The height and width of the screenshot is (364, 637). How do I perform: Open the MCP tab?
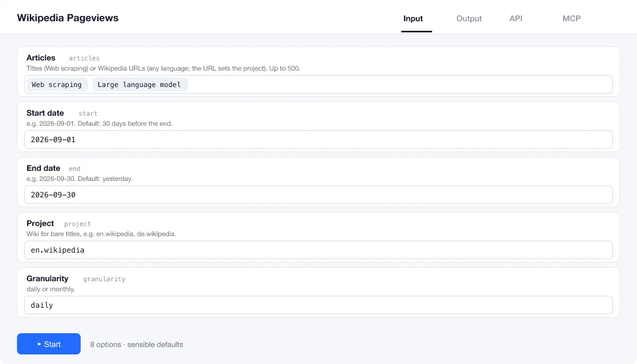point(572,19)
